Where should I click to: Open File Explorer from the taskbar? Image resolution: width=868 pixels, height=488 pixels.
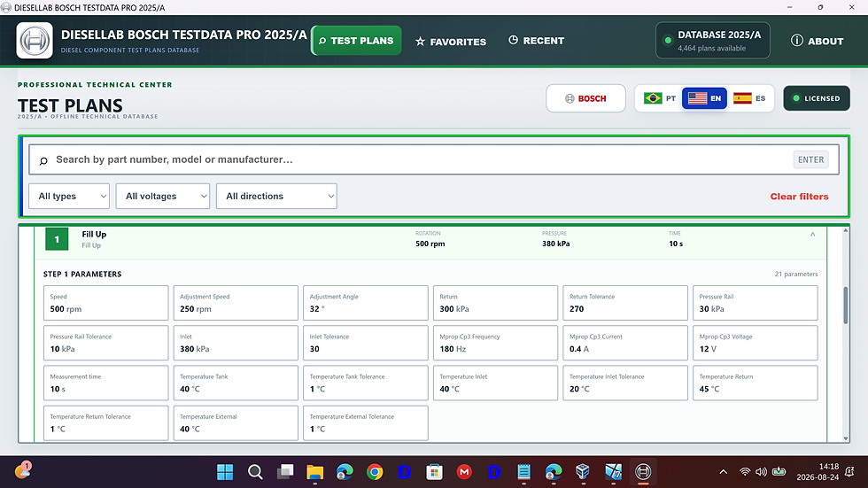click(x=315, y=472)
